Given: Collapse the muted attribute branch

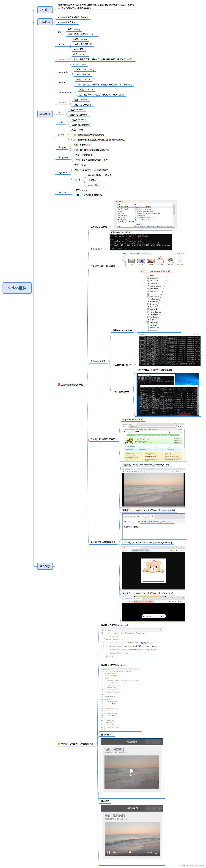Looking at the screenshot, I should click(x=68, y=122).
